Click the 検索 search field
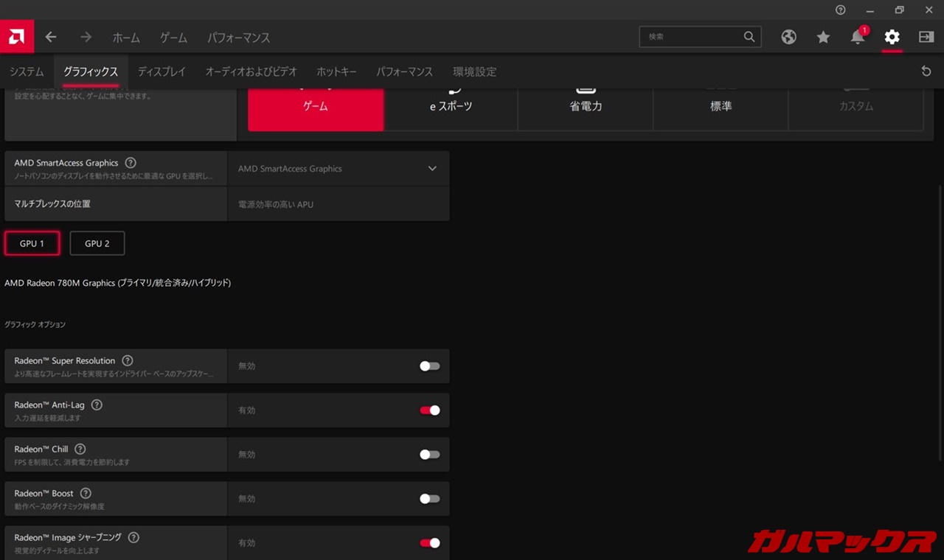The width and height of the screenshot is (944, 560). pos(692,37)
